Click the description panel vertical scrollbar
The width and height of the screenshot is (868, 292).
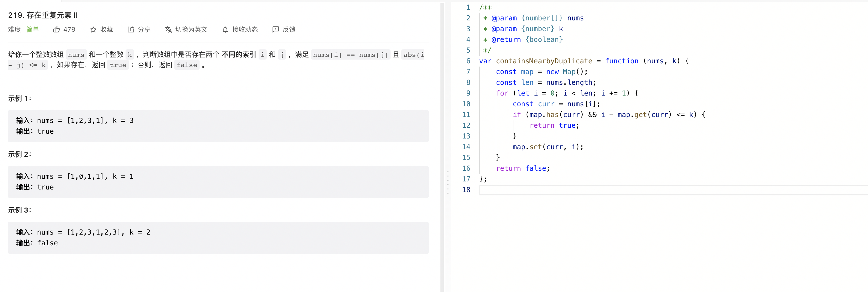[x=442, y=147]
